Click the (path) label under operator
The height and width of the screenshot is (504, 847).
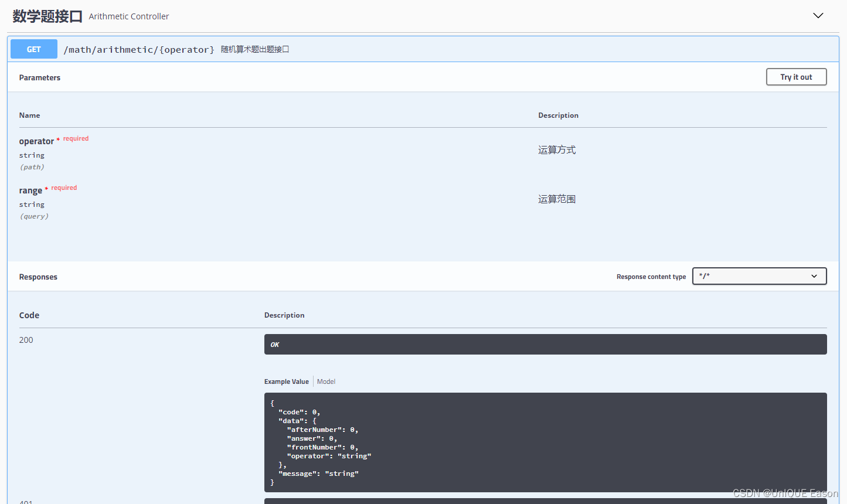[x=32, y=167]
